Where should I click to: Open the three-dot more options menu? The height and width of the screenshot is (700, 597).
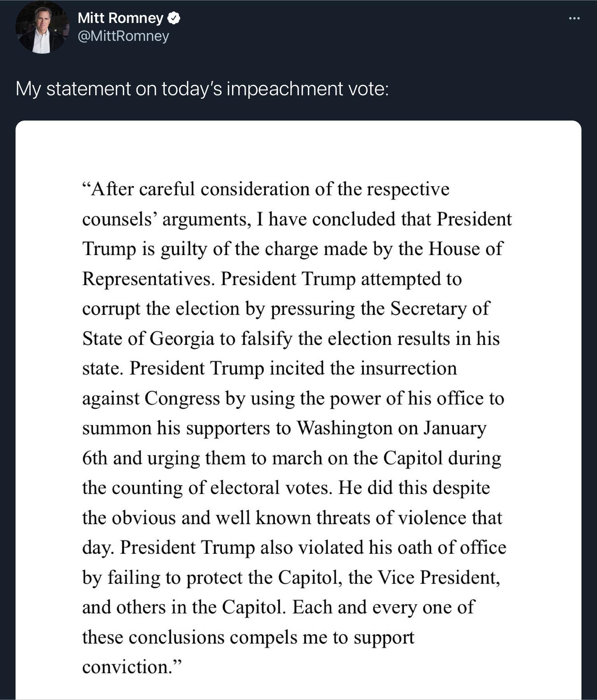click(574, 18)
